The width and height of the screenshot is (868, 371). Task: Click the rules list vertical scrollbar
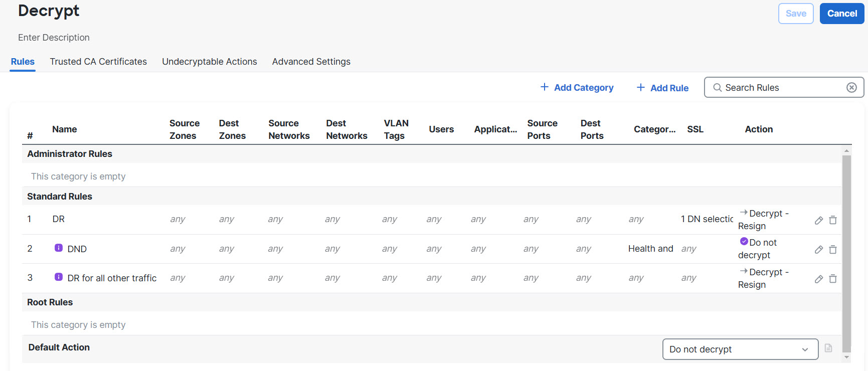[x=846, y=251]
